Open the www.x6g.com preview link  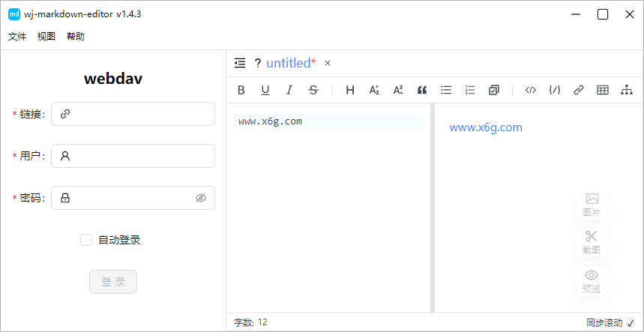pos(486,127)
